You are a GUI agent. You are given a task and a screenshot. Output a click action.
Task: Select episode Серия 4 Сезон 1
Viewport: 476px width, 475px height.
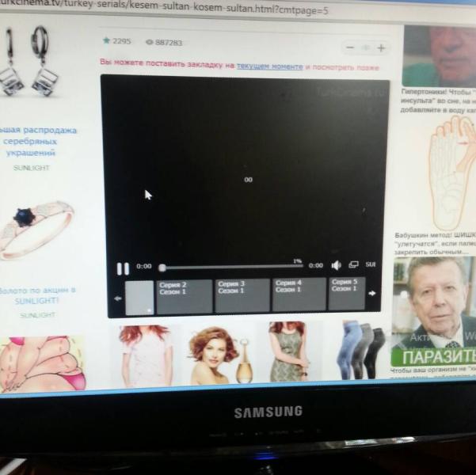(x=299, y=294)
